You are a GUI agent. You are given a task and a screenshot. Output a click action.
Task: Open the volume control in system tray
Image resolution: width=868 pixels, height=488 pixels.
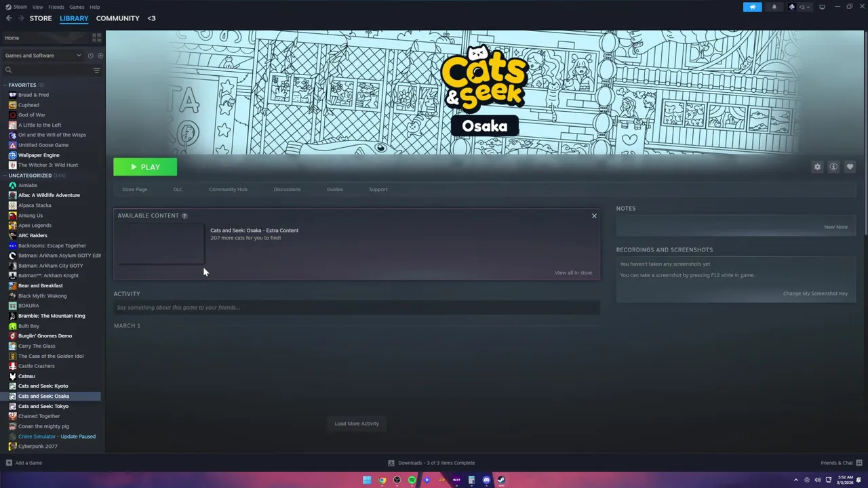[x=817, y=480]
